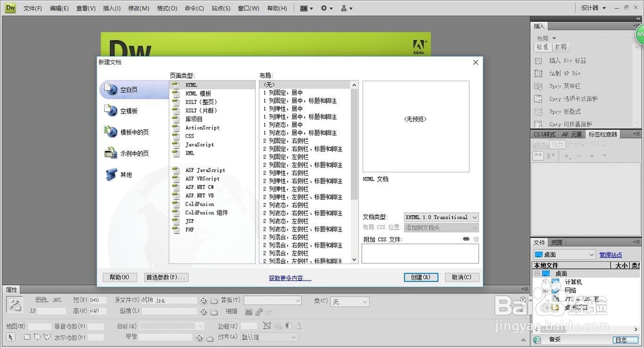The width and height of the screenshot is (644, 348).
Task: Switch to the Assets tab
Action: (556, 242)
